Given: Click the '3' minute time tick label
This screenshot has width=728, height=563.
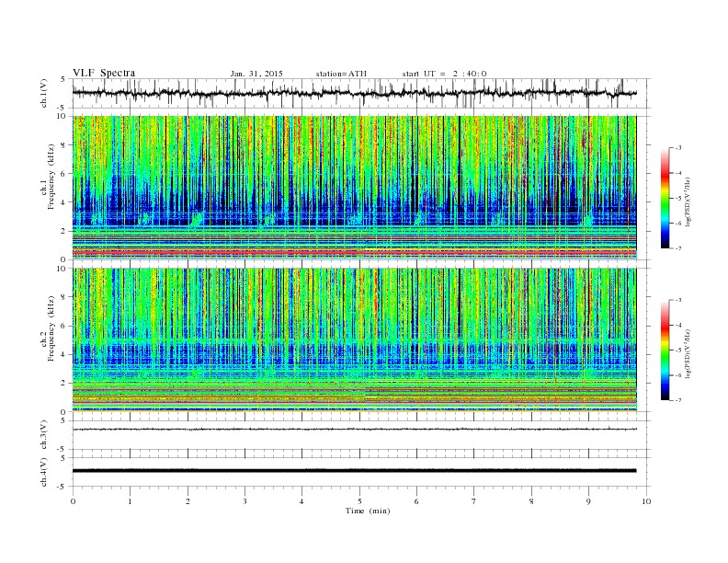Looking at the screenshot, I should tap(245, 501).
